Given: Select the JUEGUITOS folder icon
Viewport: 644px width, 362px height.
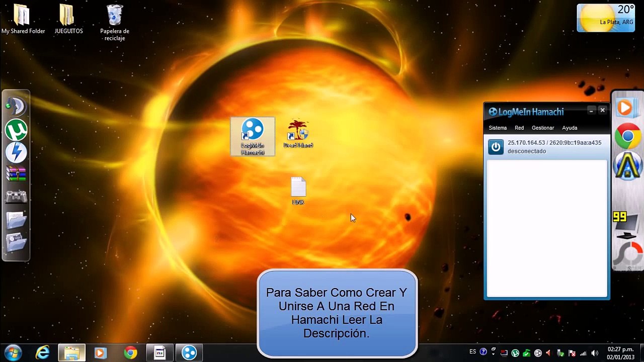Looking at the screenshot, I should (x=68, y=19).
